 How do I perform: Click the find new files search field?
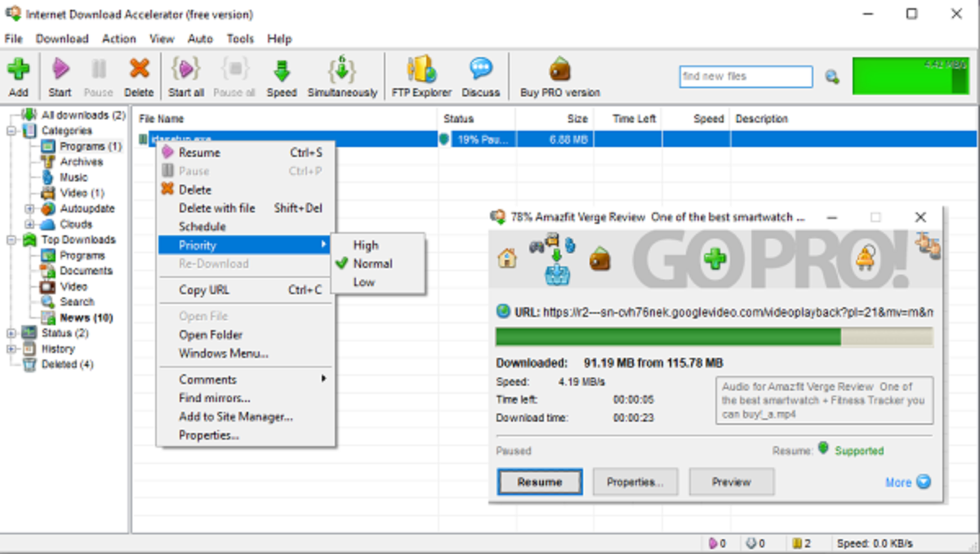[x=746, y=77]
